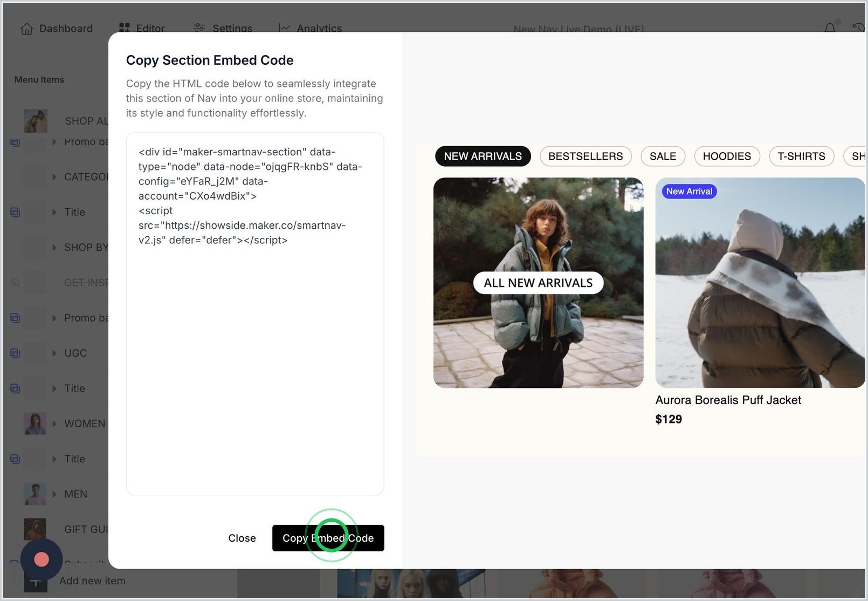Go to Dashboard in top navigation
The width and height of the screenshot is (868, 601).
(x=57, y=29)
